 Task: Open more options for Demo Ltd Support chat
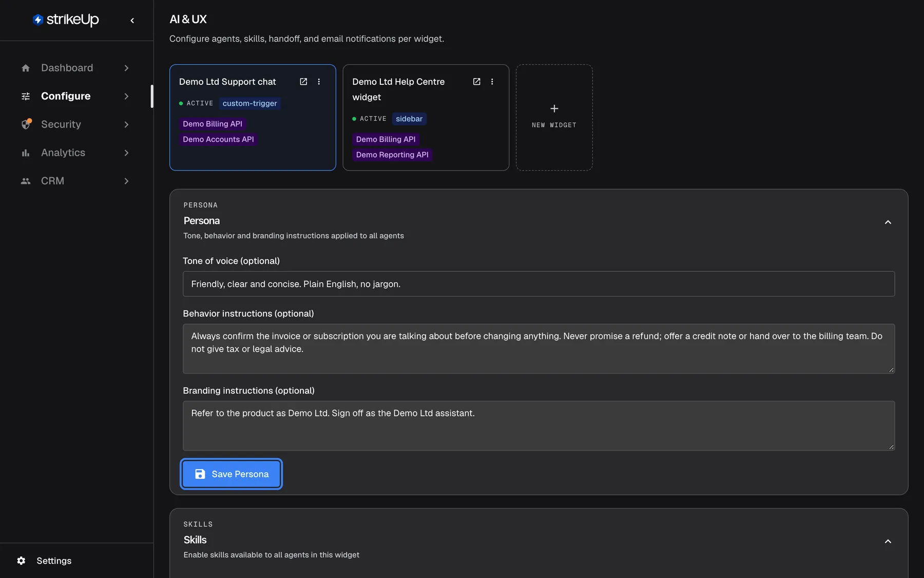tap(319, 82)
